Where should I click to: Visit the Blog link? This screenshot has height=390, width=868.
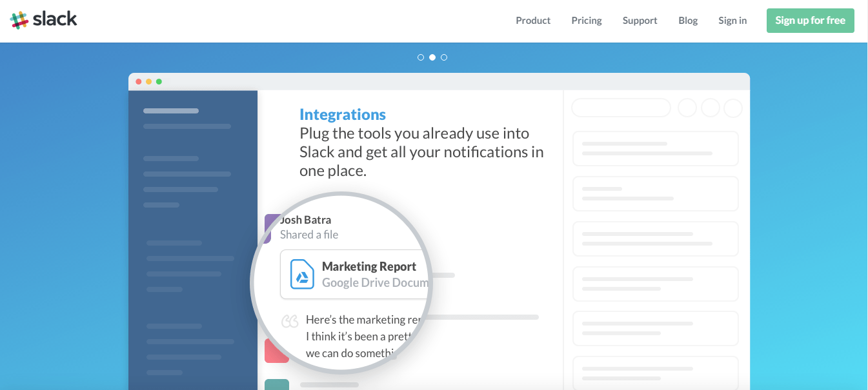click(688, 21)
